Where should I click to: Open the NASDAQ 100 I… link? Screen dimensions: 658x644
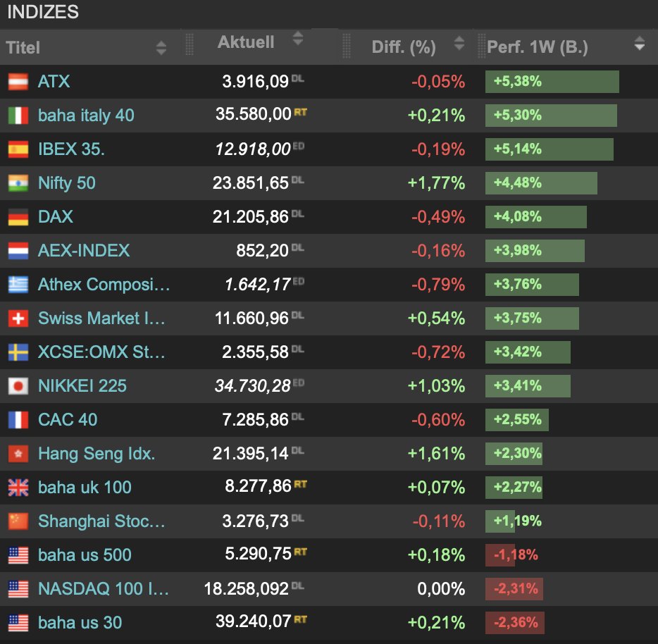tap(104, 588)
